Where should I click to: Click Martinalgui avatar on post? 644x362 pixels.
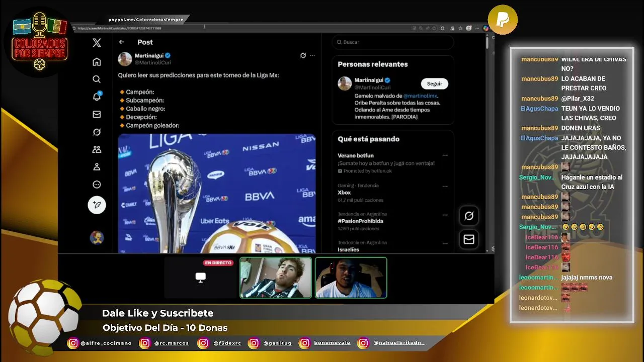125,59
